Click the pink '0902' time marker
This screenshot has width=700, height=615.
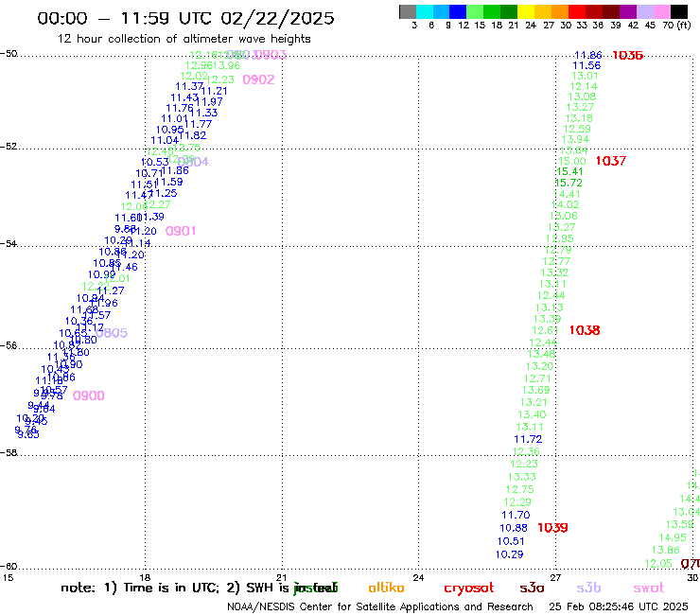click(x=258, y=79)
